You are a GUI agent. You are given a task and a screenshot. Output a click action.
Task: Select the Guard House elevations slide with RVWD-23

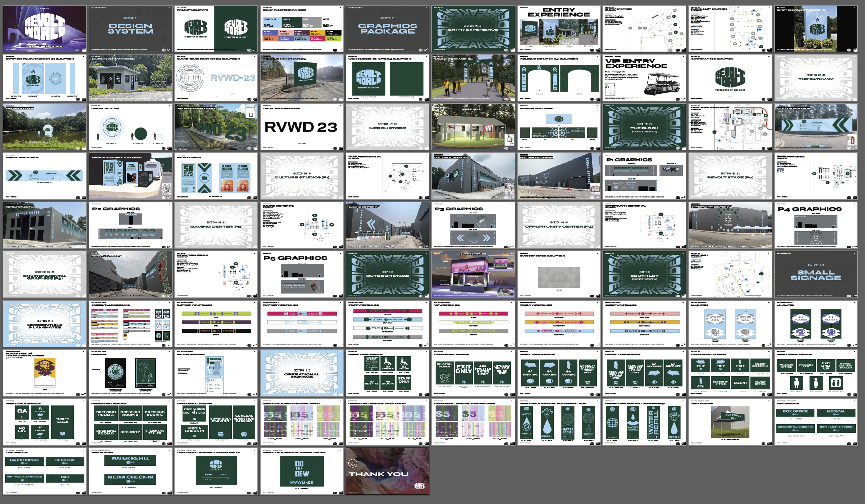pos(216,78)
